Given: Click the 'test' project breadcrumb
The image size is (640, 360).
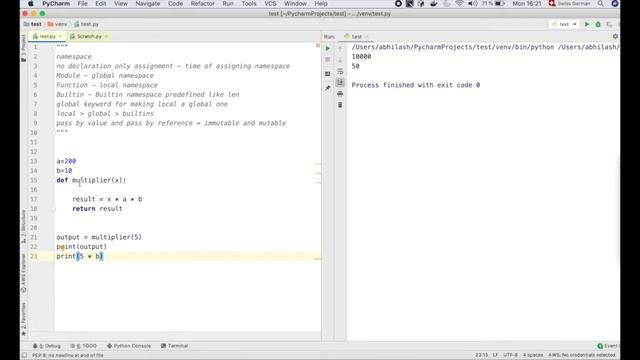Looking at the screenshot, I should point(33,24).
